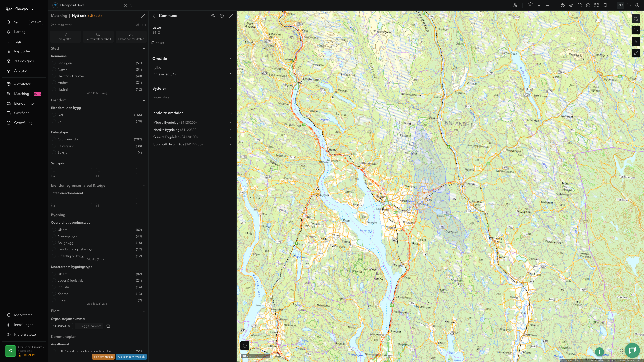Click Vis alle (25) valg link

[x=97, y=93]
